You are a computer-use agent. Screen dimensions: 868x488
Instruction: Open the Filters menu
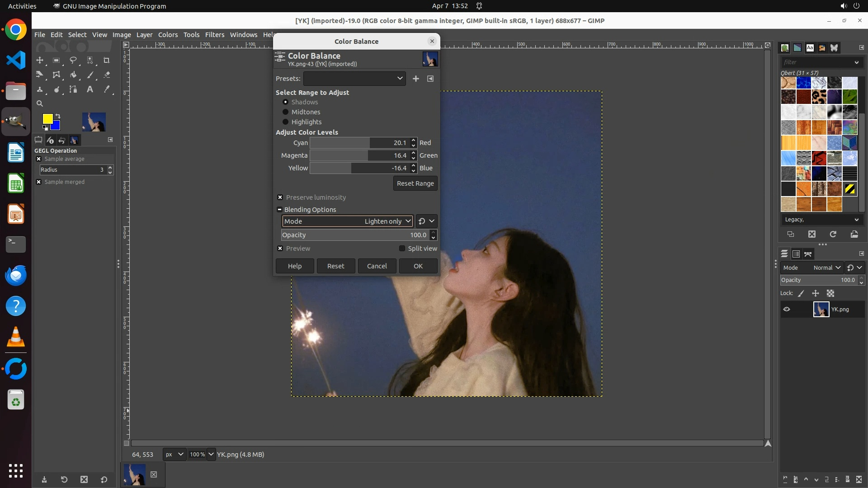[214, 35]
